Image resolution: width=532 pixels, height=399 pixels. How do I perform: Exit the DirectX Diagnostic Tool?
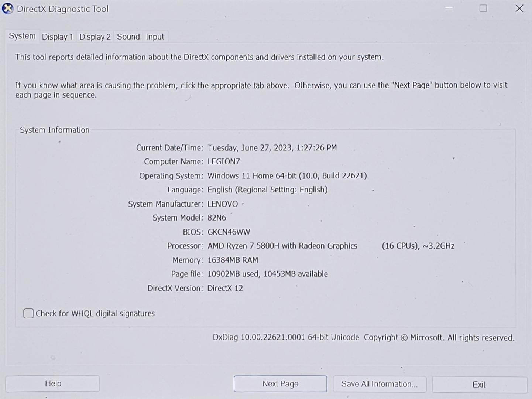(479, 385)
